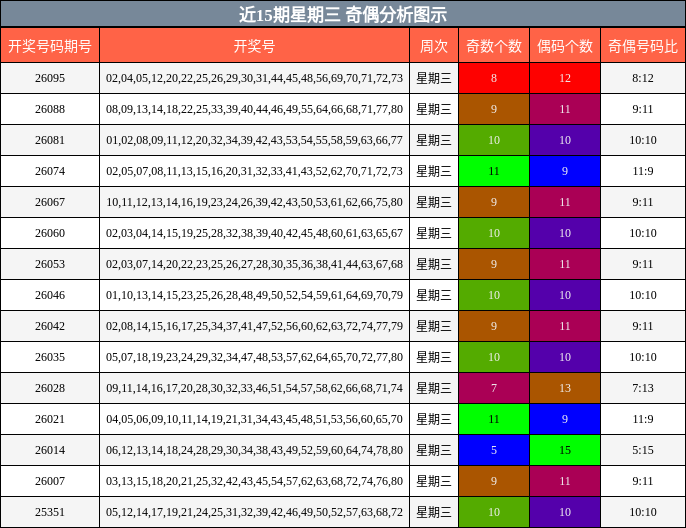Click the red even count 12 cell
This screenshot has width=686, height=528.
[x=565, y=78]
